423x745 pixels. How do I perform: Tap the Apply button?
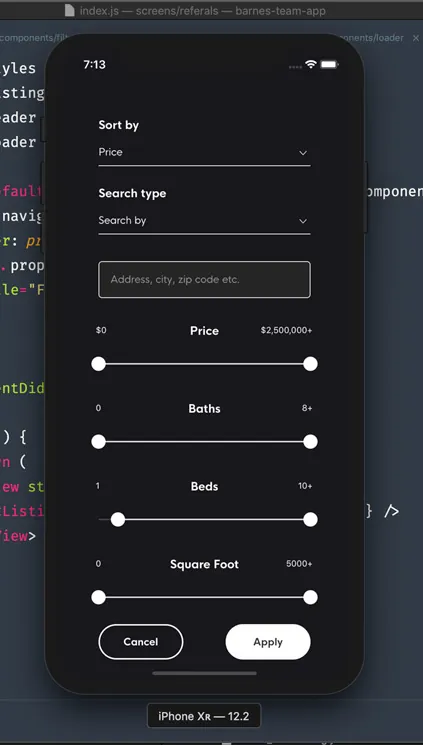tap(268, 642)
